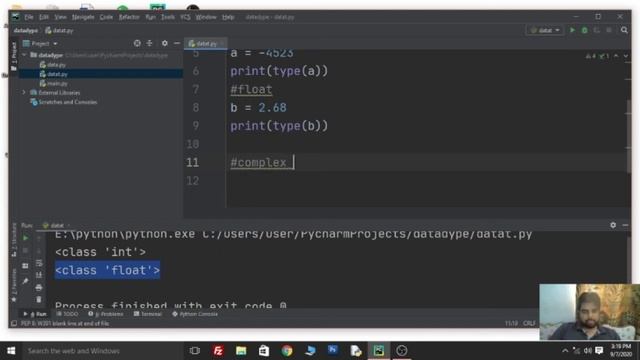Open Search Everywhere magnifier icon
Image resolution: width=640 pixels, height=360 pixels.
pyautogui.click(x=624, y=30)
